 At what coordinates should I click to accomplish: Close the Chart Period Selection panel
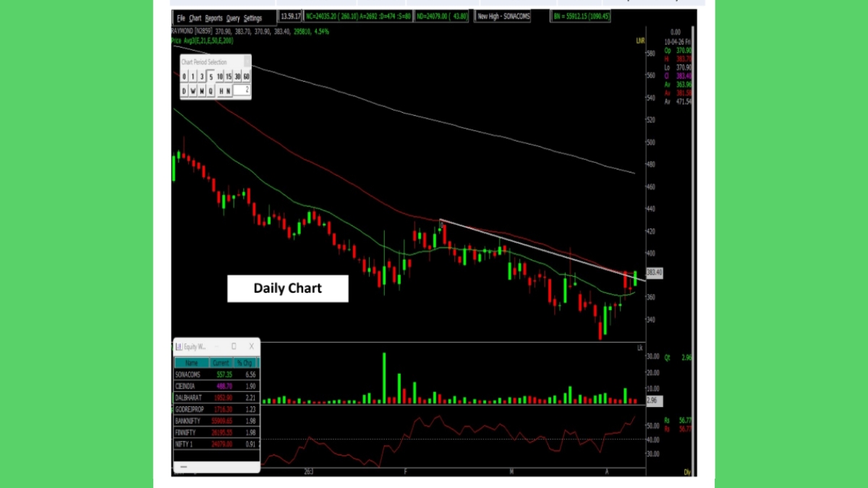click(x=247, y=62)
